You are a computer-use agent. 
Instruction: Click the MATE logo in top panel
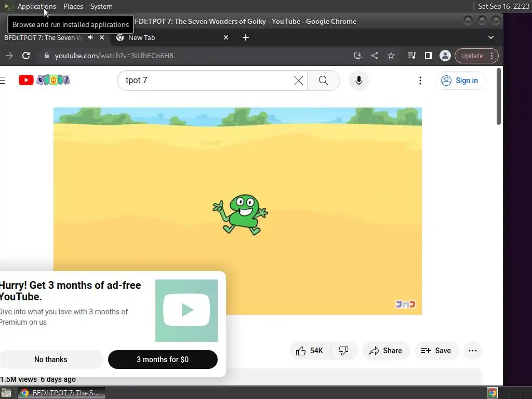point(8,6)
